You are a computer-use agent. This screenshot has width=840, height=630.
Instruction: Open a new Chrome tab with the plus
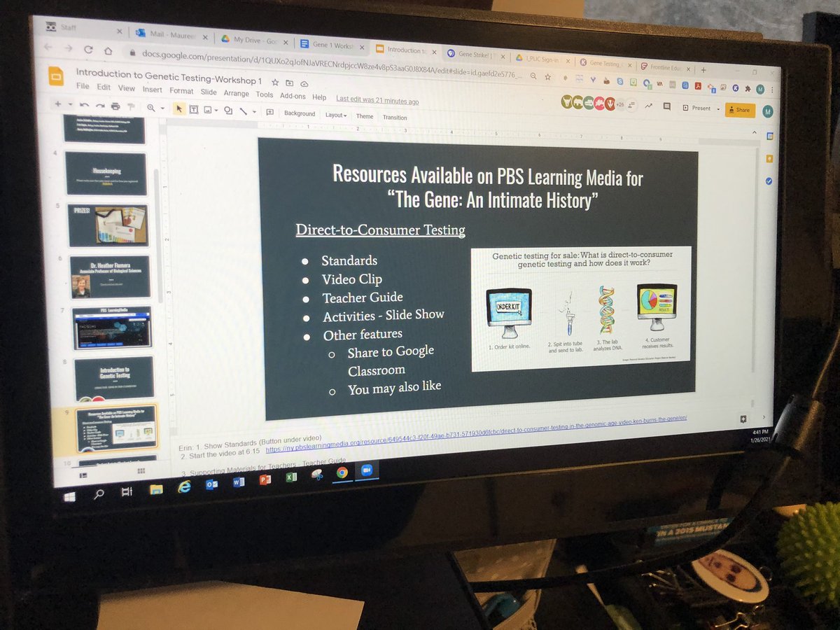[703, 69]
